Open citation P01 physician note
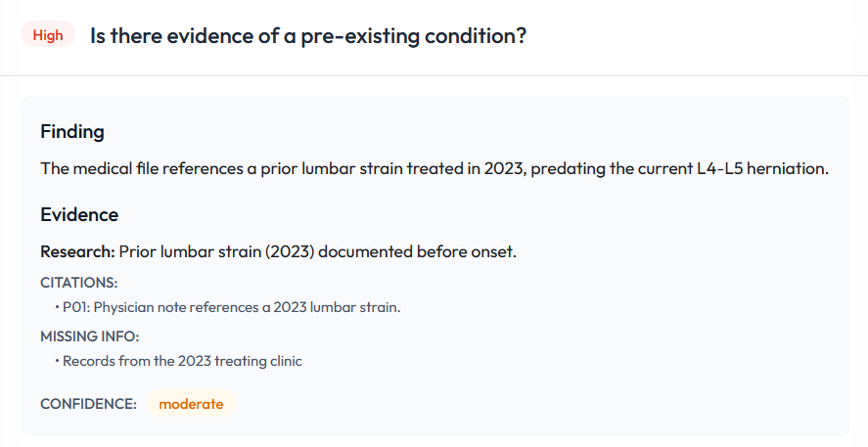Image resolution: width=868 pixels, height=447 pixels. (x=231, y=307)
